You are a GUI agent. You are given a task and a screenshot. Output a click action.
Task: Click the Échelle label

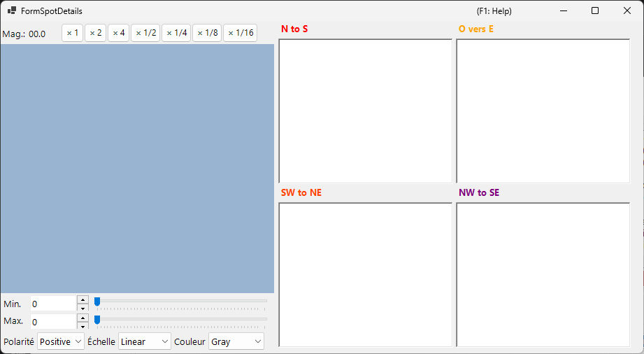point(101,341)
